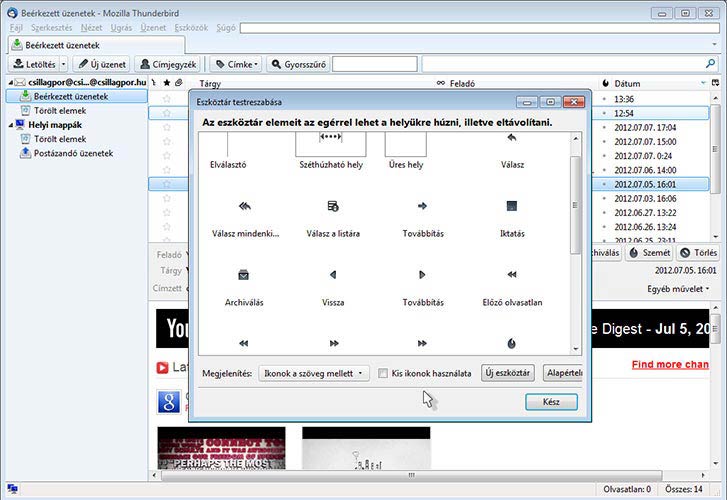Select the Vissza back arrow icon
Screen dimensions: 727x500
[x=333, y=275]
